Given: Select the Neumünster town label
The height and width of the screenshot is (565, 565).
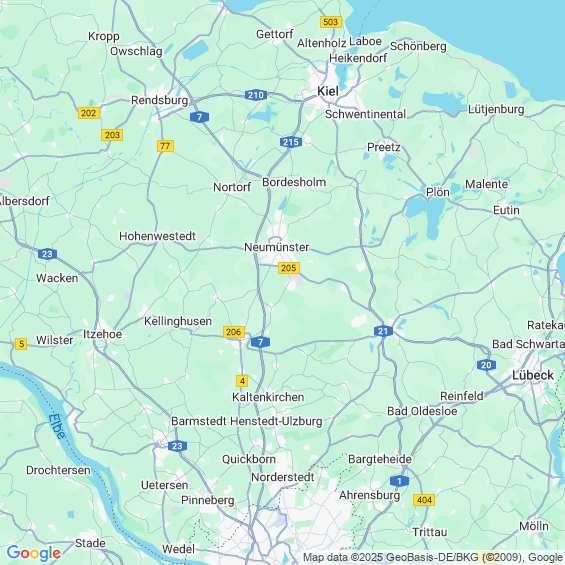Looking at the screenshot, I should point(276,247).
